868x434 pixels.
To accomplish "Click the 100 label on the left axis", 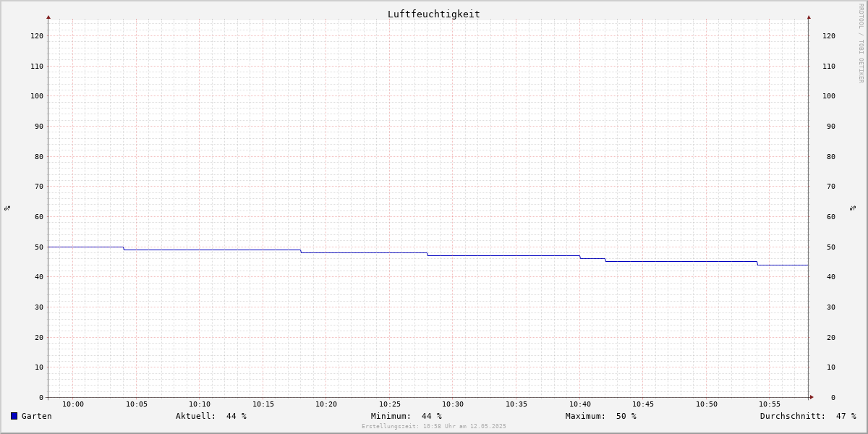I will pos(37,96).
